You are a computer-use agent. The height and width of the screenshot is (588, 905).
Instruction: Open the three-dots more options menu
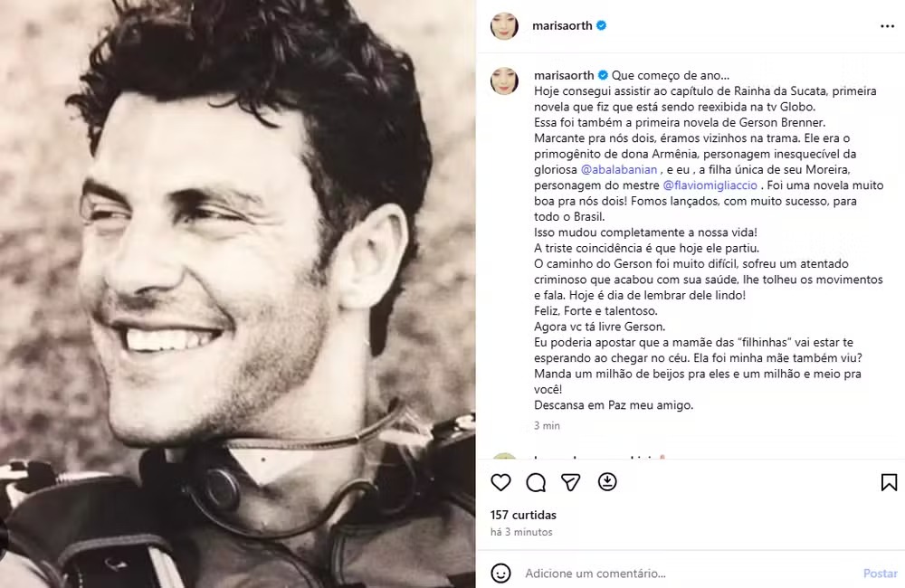887,26
